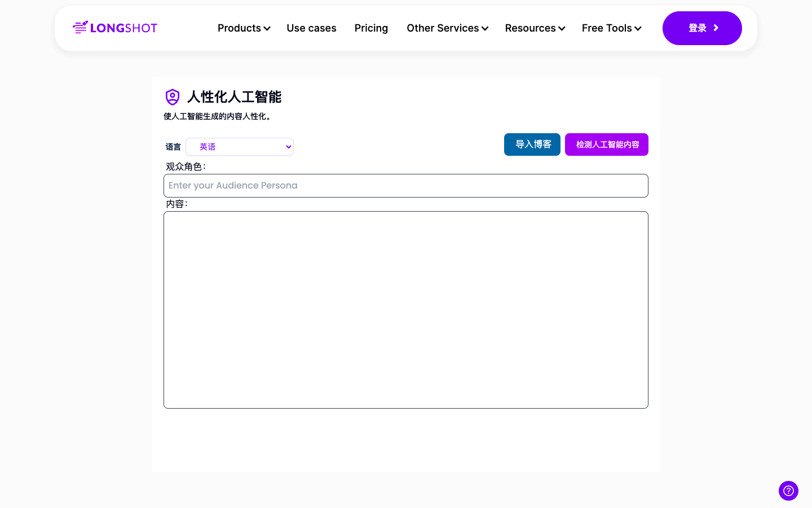This screenshot has width=812, height=508.
Task: Click the LongShot rocket logo icon
Action: pos(81,28)
